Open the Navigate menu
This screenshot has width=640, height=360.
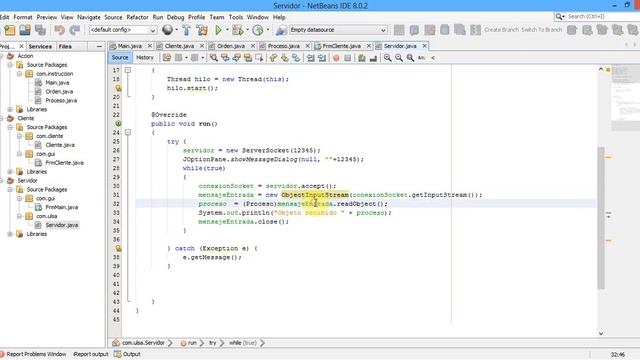(89, 17)
